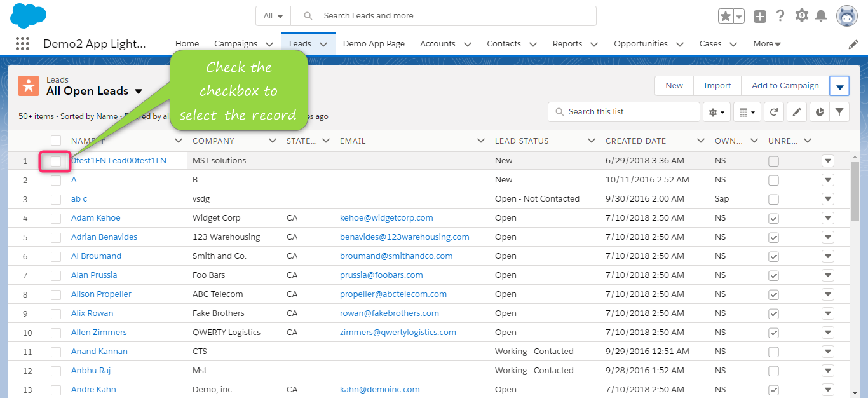This screenshot has width=868, height=398.
Task: Open the Campaigns tab chevron menu
Action: 269,45
